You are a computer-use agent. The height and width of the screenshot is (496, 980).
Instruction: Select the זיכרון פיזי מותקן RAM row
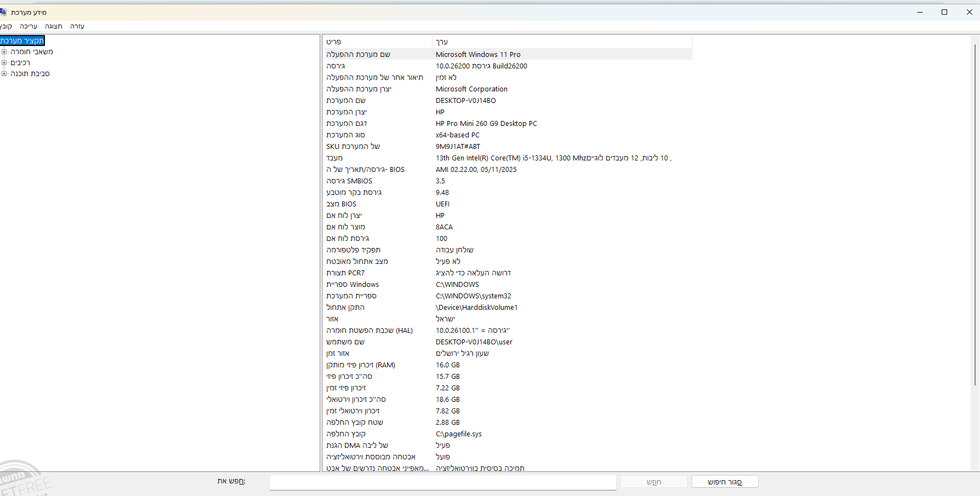(x=493, y=365)
